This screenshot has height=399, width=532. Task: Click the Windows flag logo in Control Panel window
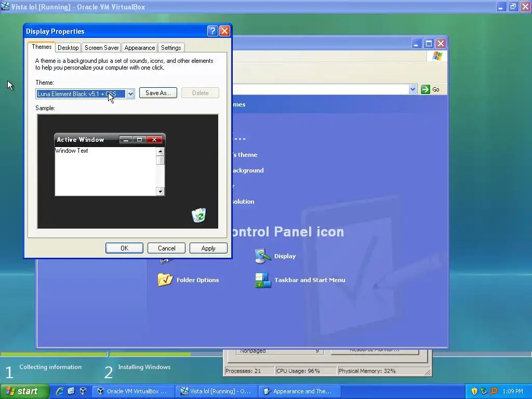(x=437, y=56)
